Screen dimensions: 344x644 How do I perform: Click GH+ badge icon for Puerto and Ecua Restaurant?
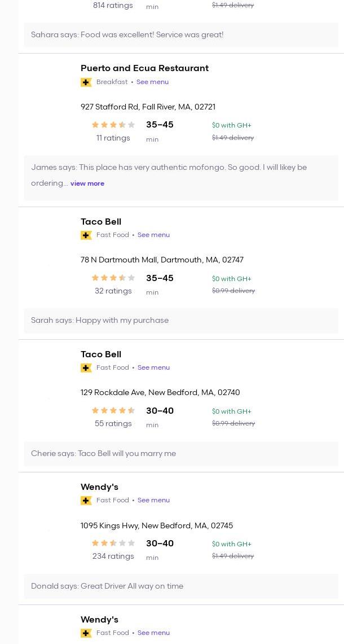tap(86, 82)
